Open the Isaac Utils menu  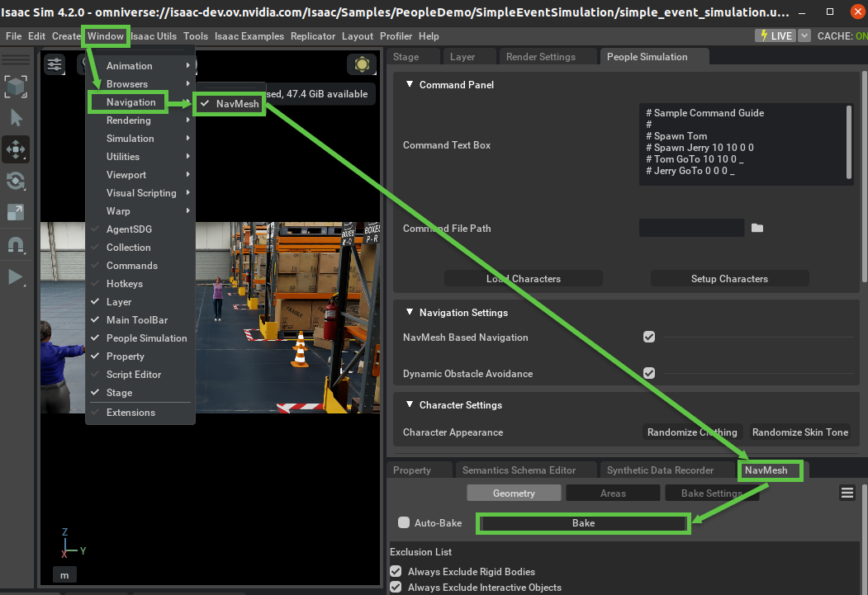[154, 36]
